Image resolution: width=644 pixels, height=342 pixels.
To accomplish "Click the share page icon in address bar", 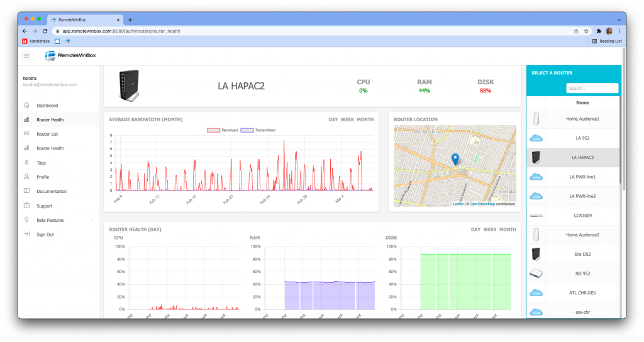I will (576, 31).
